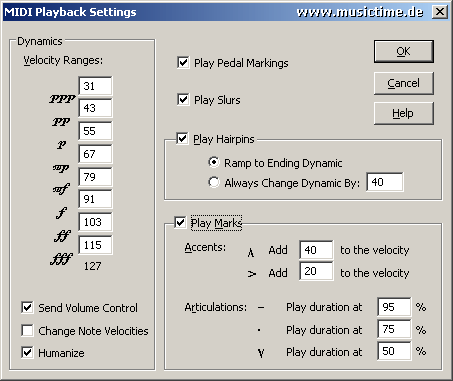The height and width of the screenshot is (381, 453).
Task: Edit staccato duration field showing 75
Action: (394, 329)
